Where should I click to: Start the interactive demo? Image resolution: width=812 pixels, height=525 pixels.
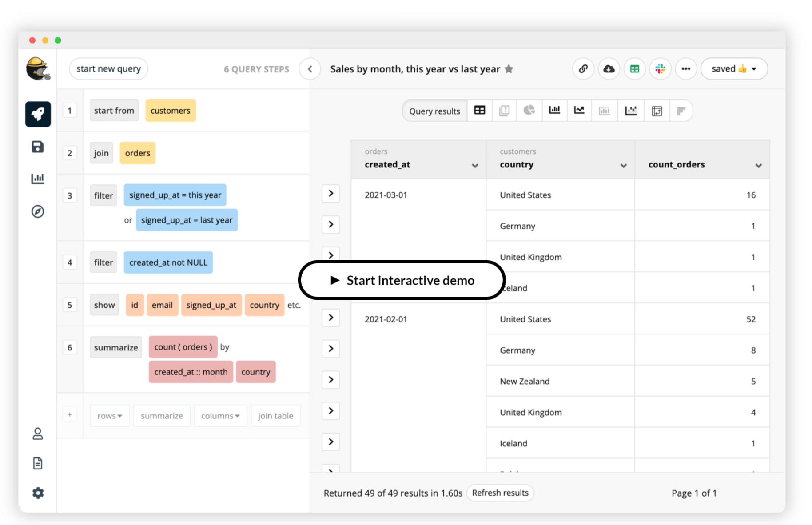coord(402,280)
